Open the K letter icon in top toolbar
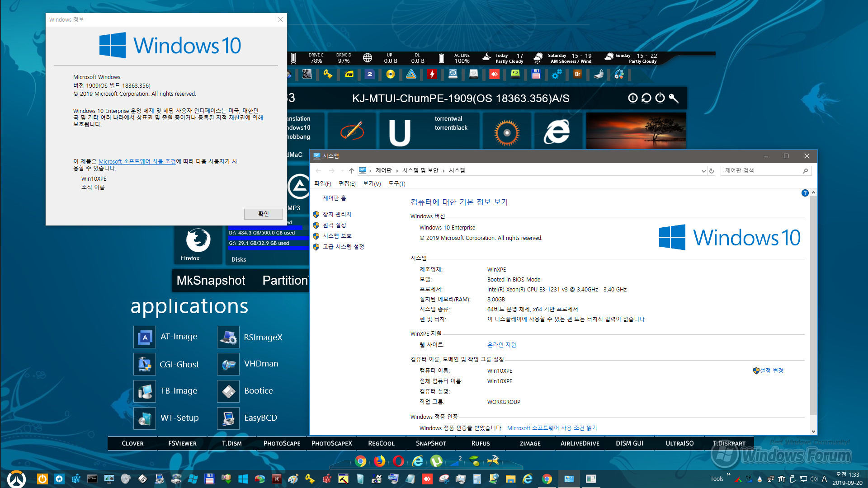This screenshot has width=868, height=488. (307, 74)
